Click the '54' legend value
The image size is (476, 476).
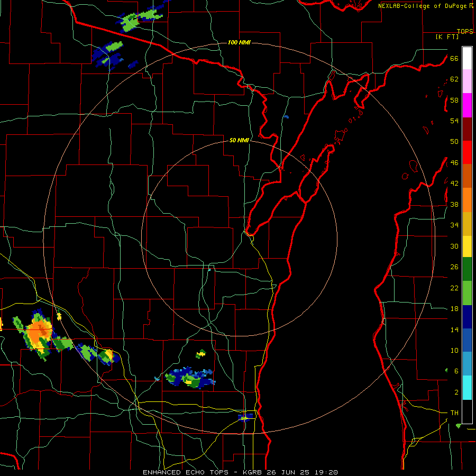click(x=454, y=121)
